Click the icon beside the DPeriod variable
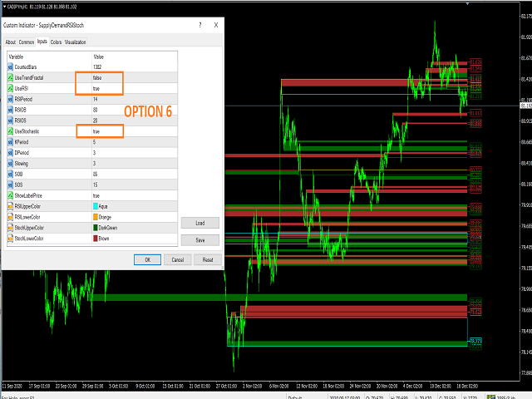 [11, 153]
